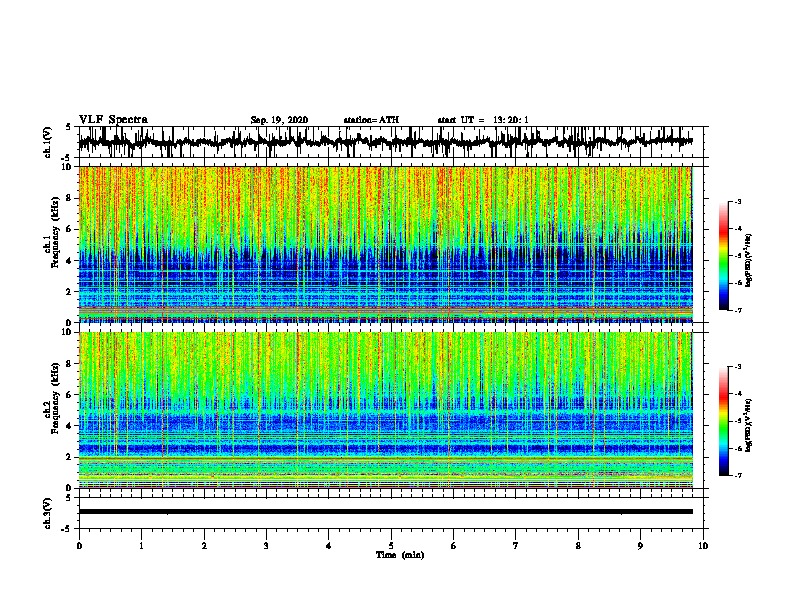Click time axis tick label "9"
The image size is (792, 612).
point(640,546)
